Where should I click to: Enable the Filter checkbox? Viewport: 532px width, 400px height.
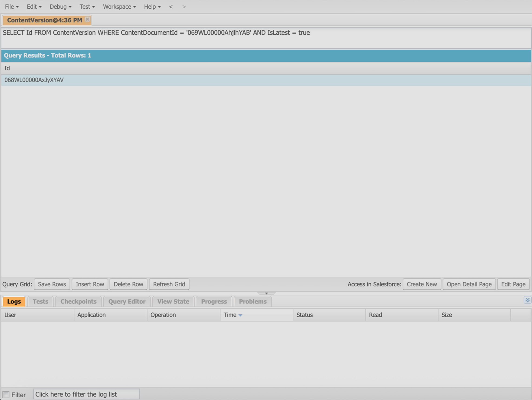pyautogui.click(x=6, y=395)
